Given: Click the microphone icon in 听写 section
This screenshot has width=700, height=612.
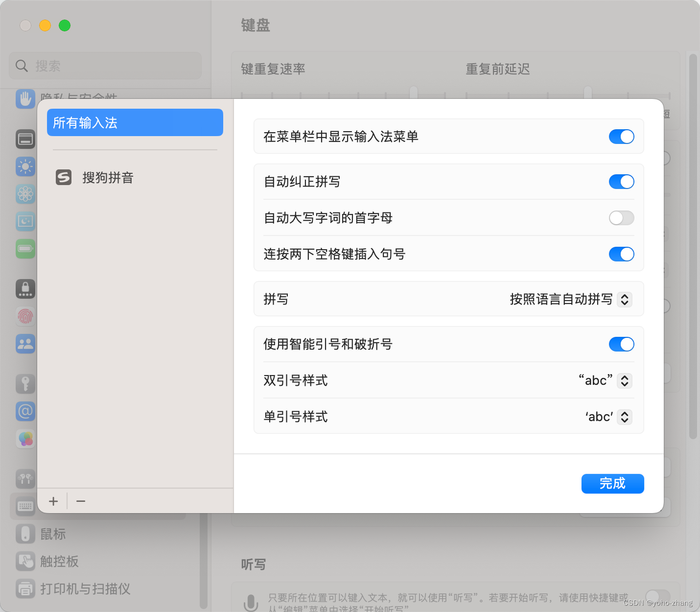Looking at the screenshot, I should click(251, 603).
